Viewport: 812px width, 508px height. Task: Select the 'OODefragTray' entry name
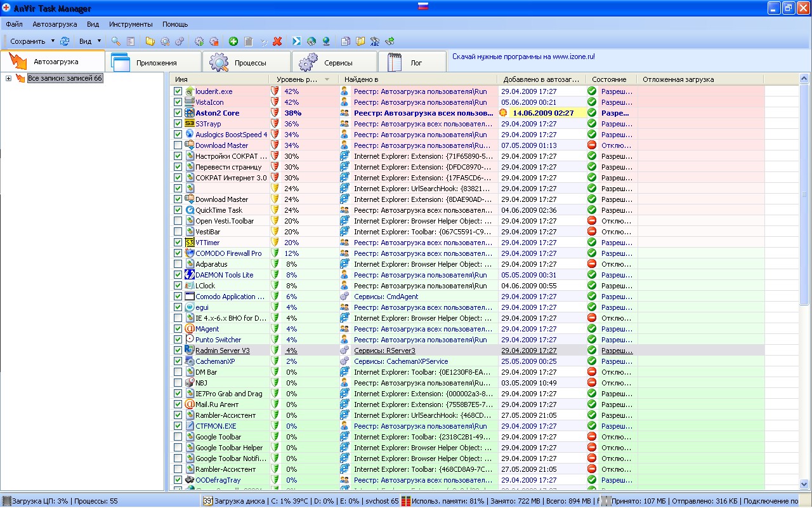click(218, 480)
